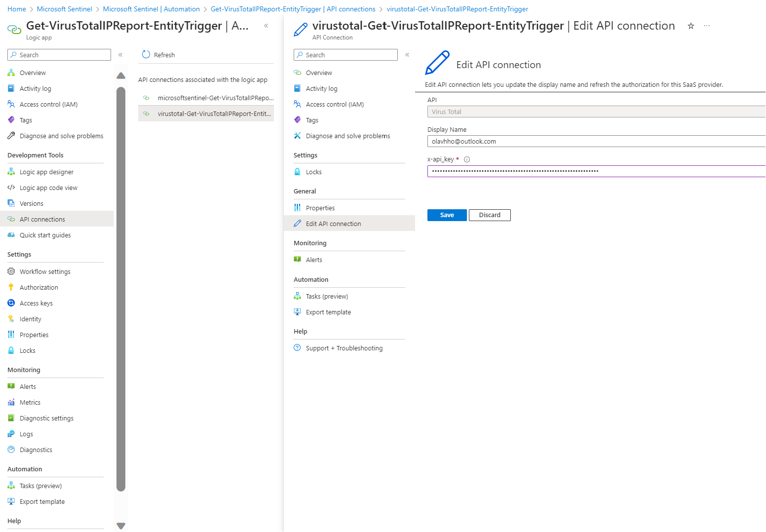
Task: Collapse the Logic app left menu
Action: click(120, 55)
